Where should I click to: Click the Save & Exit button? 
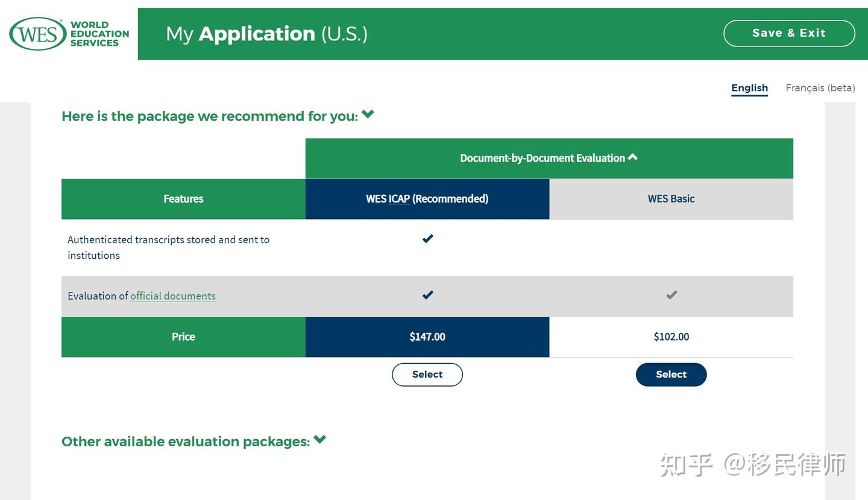[x=789, y=33]
